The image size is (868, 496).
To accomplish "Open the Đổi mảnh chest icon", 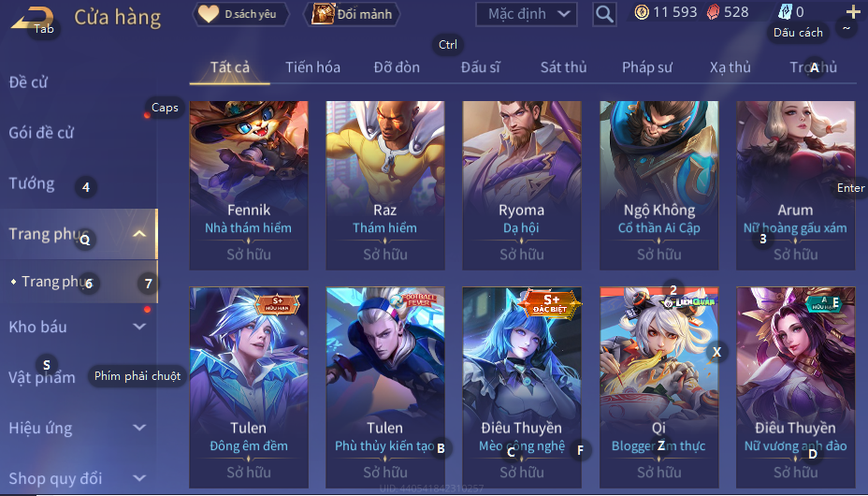I will (x=352, y=14).
